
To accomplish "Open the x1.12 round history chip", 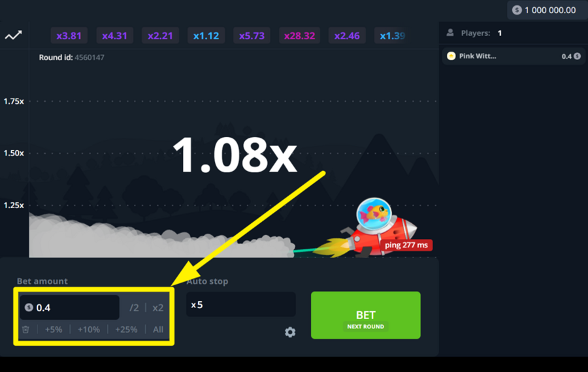I will pyautogui.click(x=206, y=36).
